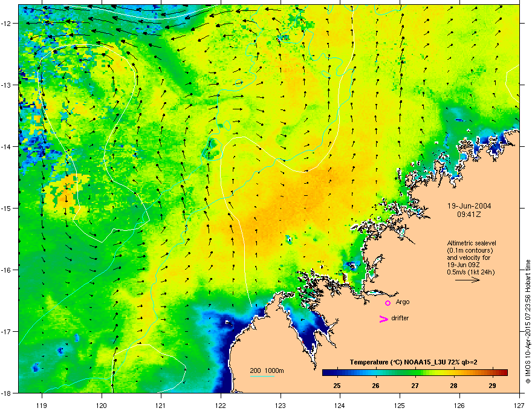Screen dimensions: 532x411
Task: Click the longitude label 125
Action: click(x=400, y=405)
